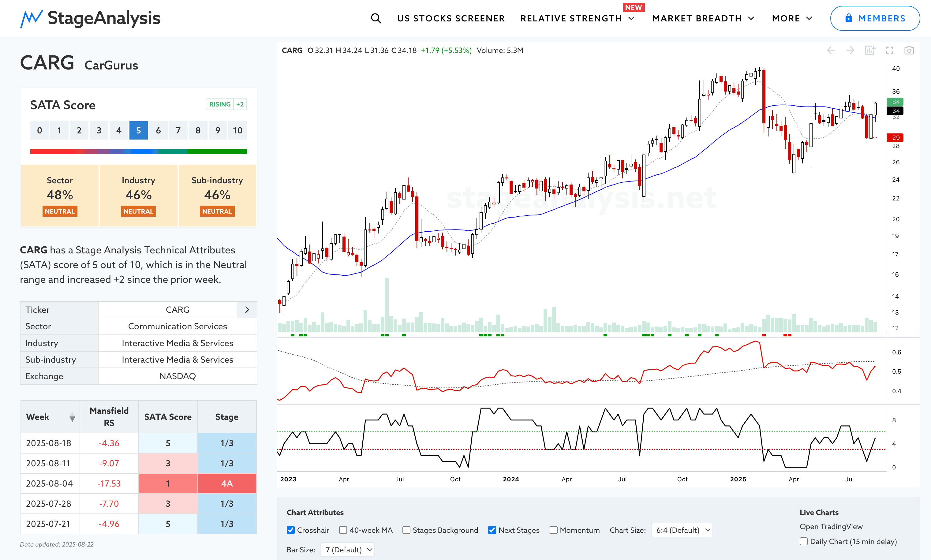Click the lock icon in Members button

(848, 18)
